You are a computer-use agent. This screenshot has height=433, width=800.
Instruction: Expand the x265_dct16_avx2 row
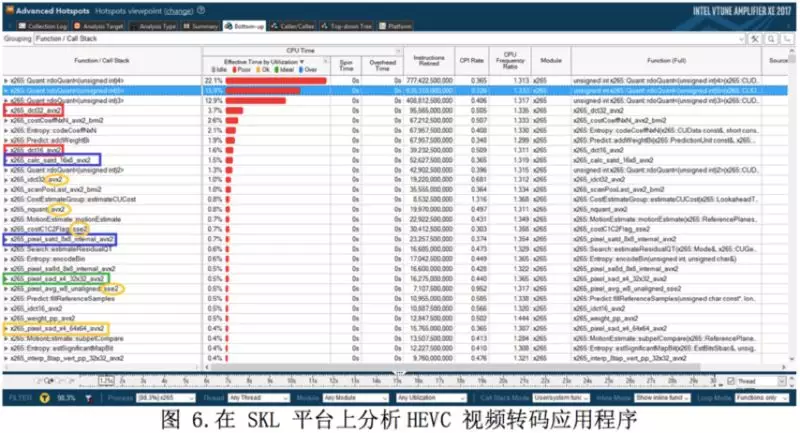[x=6, y=150]
